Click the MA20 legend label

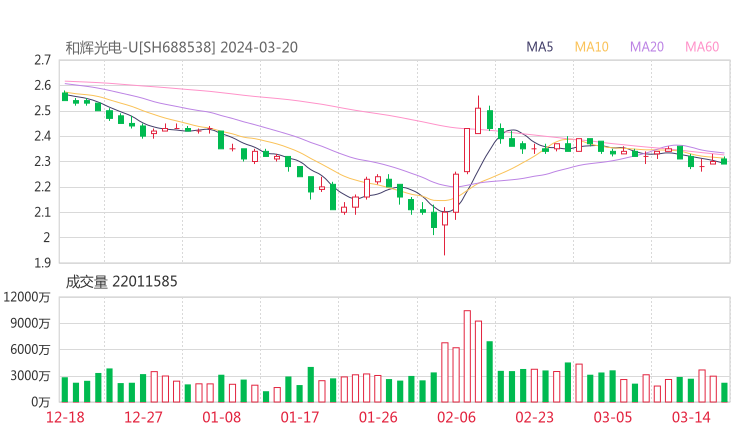(x=647, y=47)
